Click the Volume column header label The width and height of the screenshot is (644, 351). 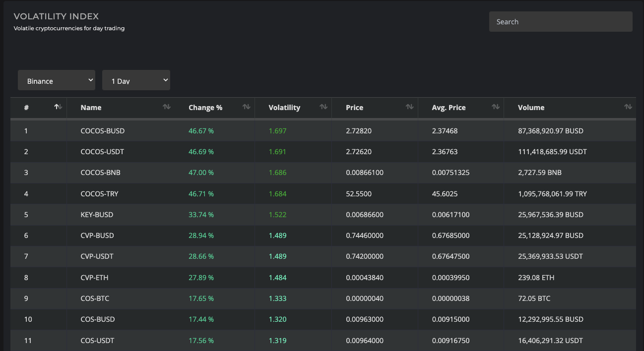tap(531, 108)
